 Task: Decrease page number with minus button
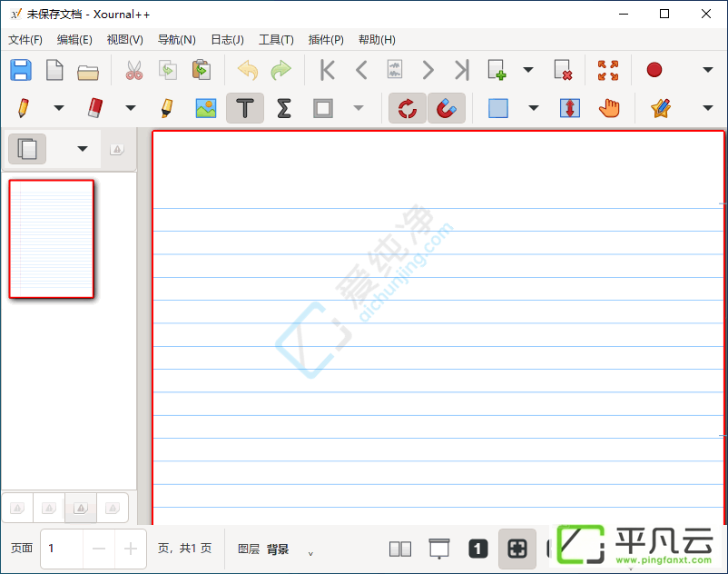coord(99,549)
